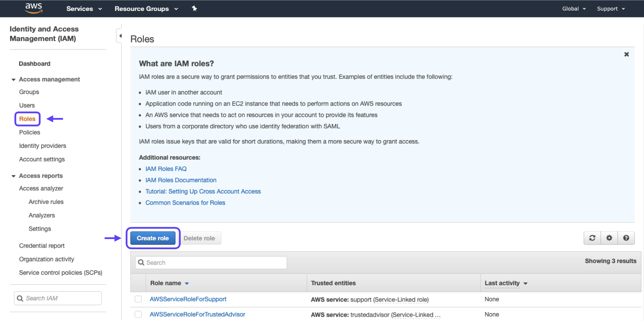Open table settings gear icon

609,238
